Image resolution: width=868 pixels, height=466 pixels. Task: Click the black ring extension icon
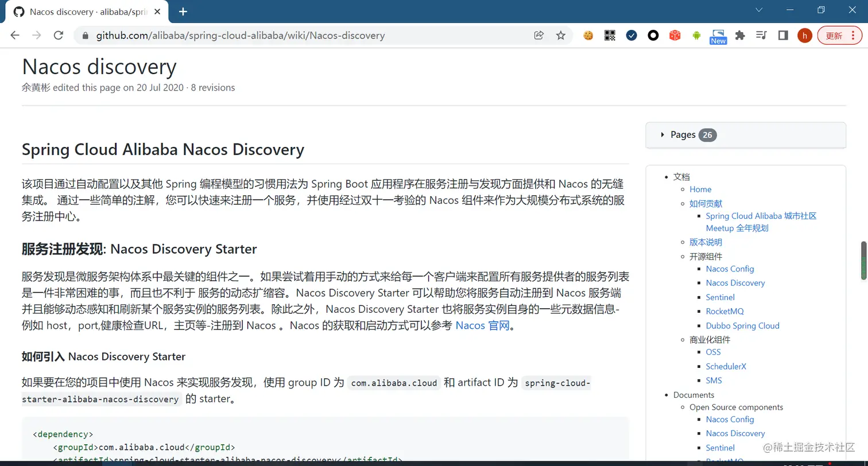coord(653,36)
